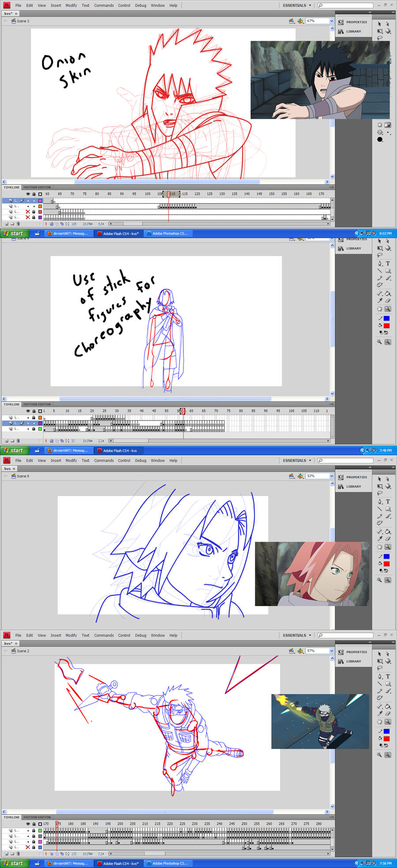Toggle the lock-all-layers header in the Scene 3 timeline
This screenshot has height=868, width=397.
(34, 194)
